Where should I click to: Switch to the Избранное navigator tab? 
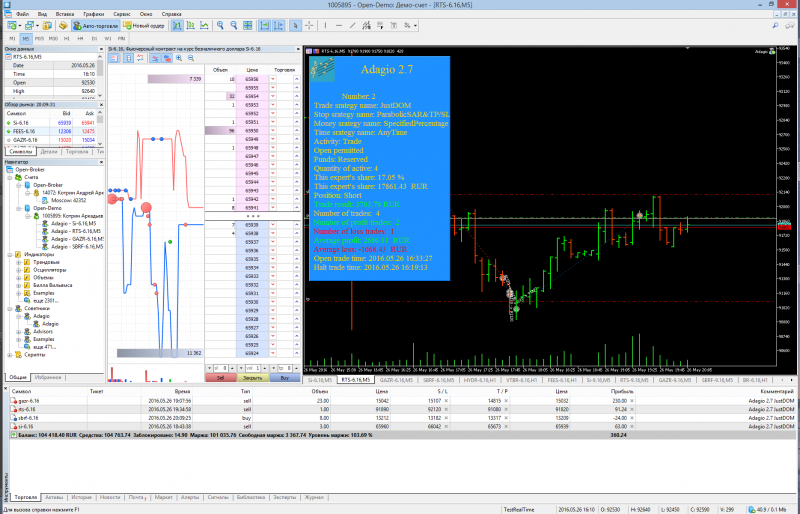tap(48, 378)
